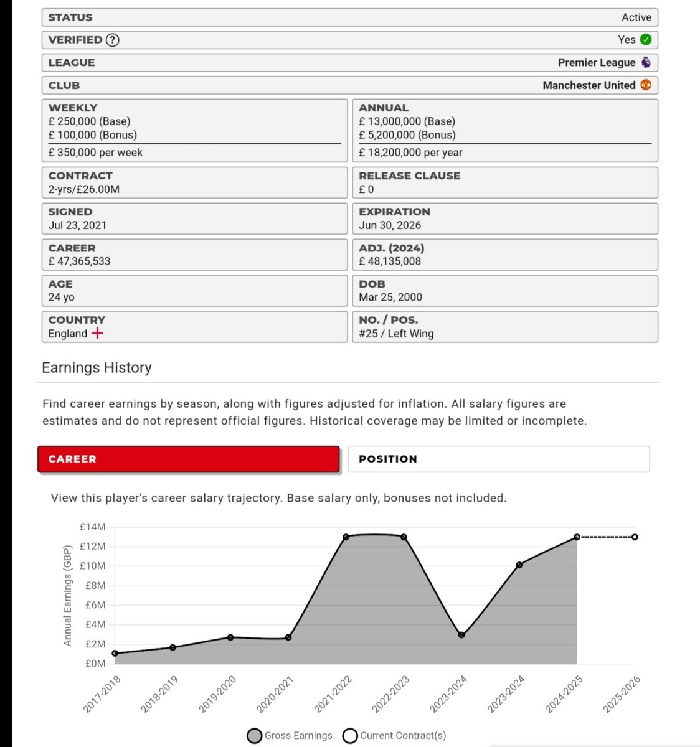Open the Premier League text link
700x747 pixels.
pos(596,62)
